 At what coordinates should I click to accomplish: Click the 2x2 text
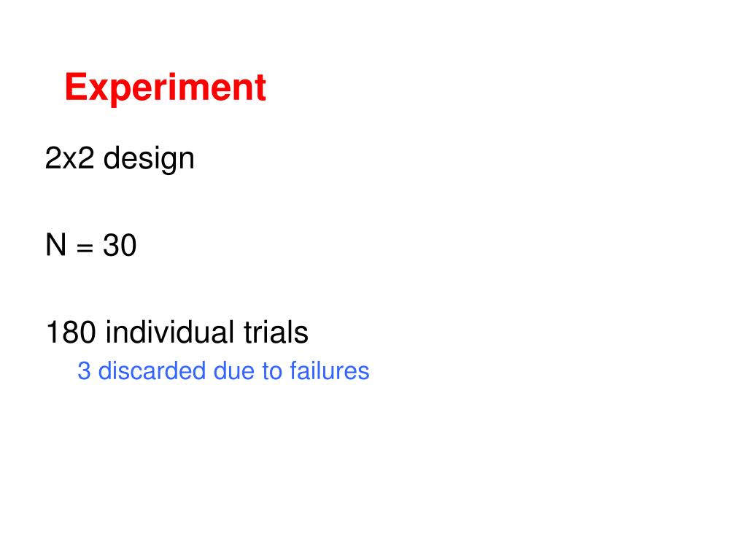click(x=69, y=158)
